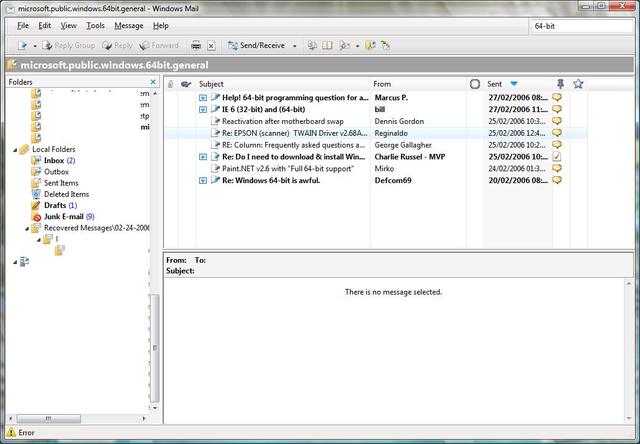Click the star column header icon

578,84
